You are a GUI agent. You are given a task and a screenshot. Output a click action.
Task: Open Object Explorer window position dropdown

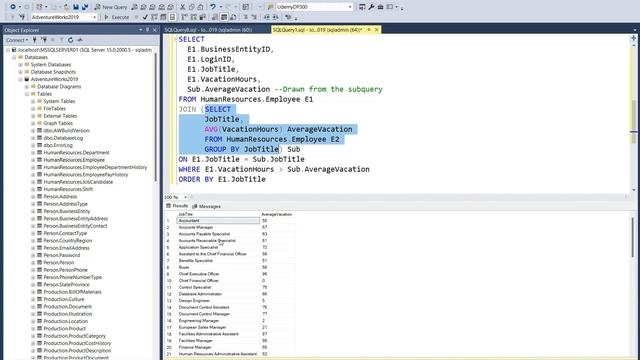[140, 30]
